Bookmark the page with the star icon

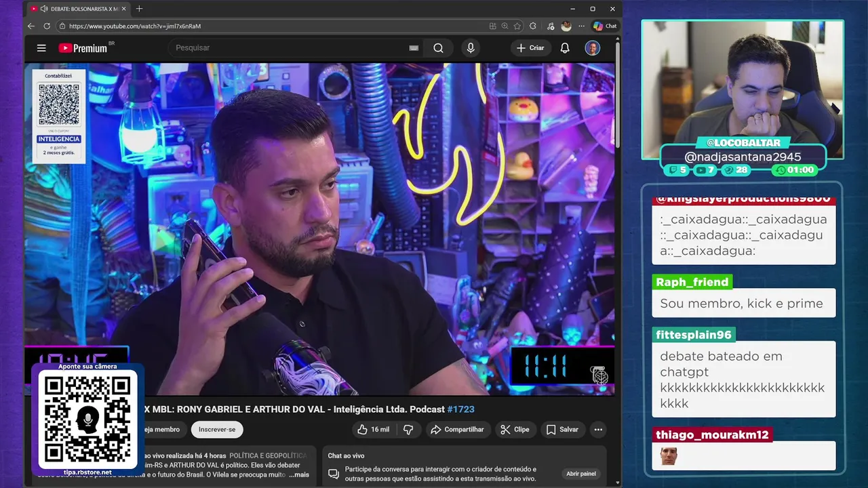pyautogui.click(x=517, y=26)
